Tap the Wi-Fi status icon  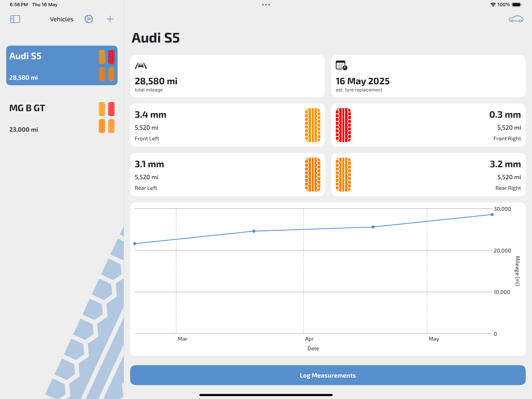coord(493,5)
